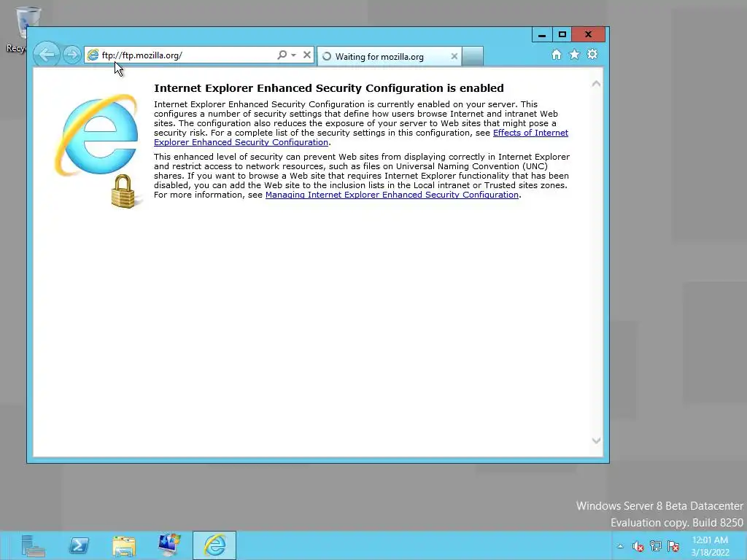
Task: Open Server Manager from the taskbar
Action: pyautogui.click(x=34, y=545)
